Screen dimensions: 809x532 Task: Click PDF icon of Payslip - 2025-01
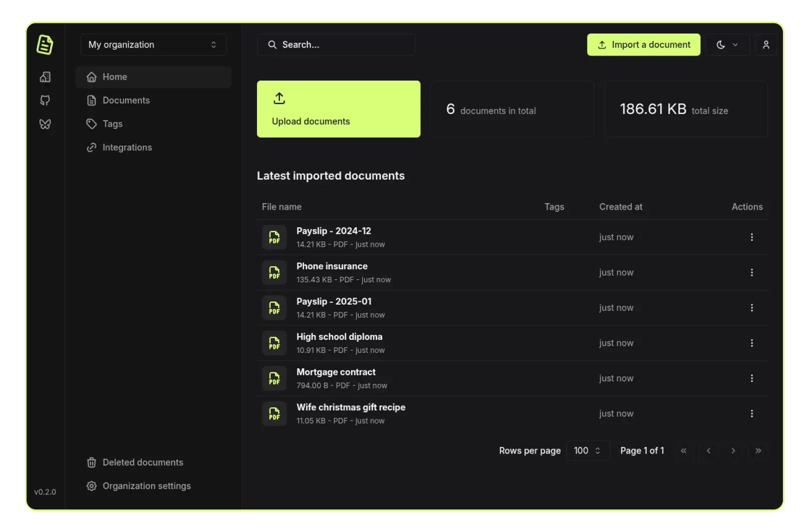click(275, 308)
